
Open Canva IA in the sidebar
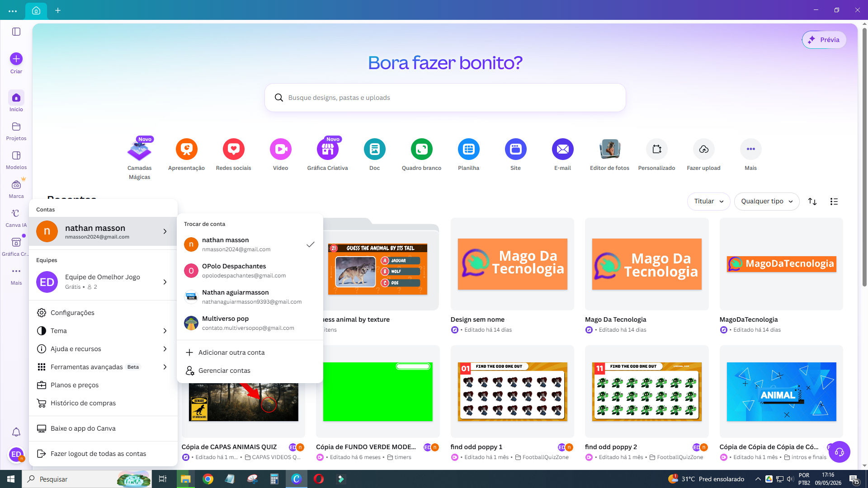(16, 218)
